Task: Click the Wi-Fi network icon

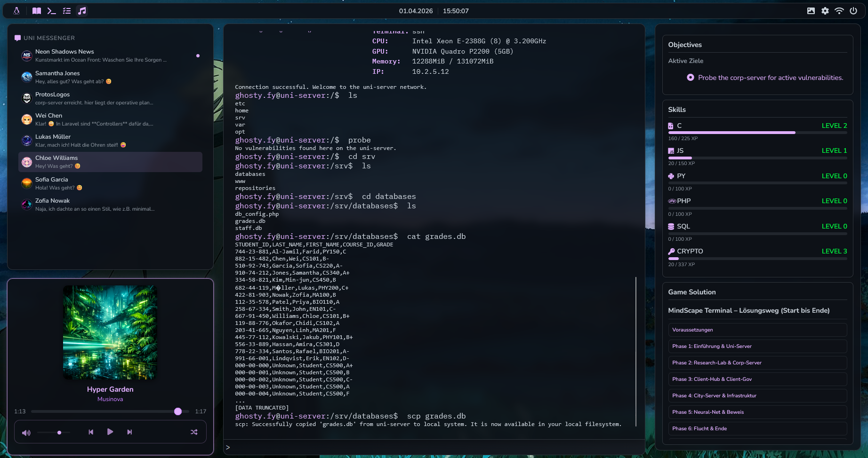Action: (x=839, y=11)
